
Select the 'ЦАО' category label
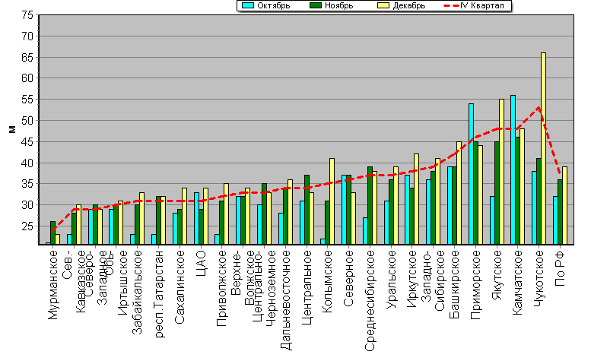(x=201, y=264)
